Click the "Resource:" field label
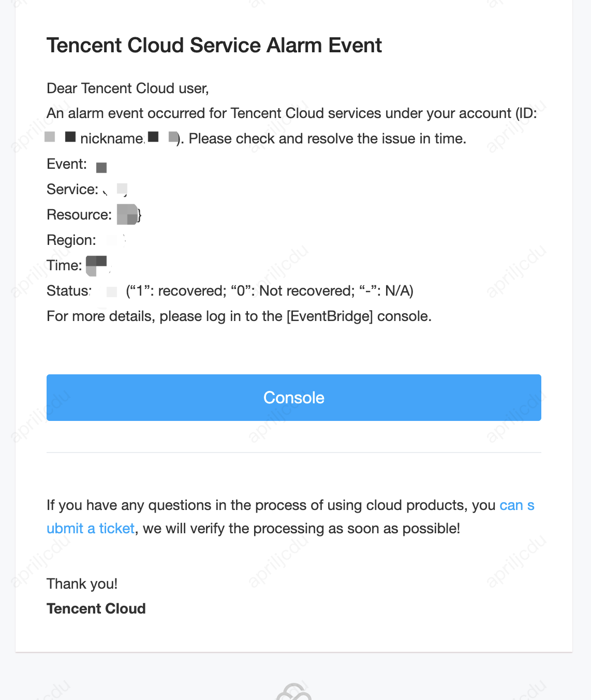 (x=79, y=215)
